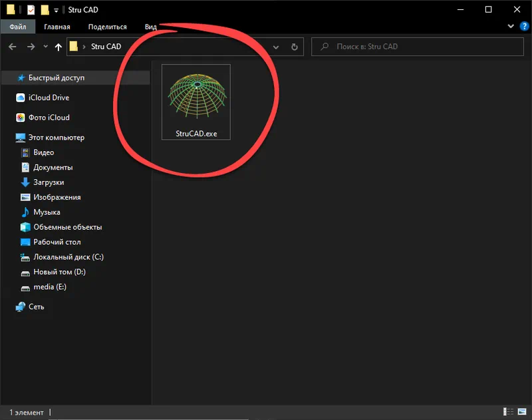Click the media (E:) drive icon

tap(25, 288)
